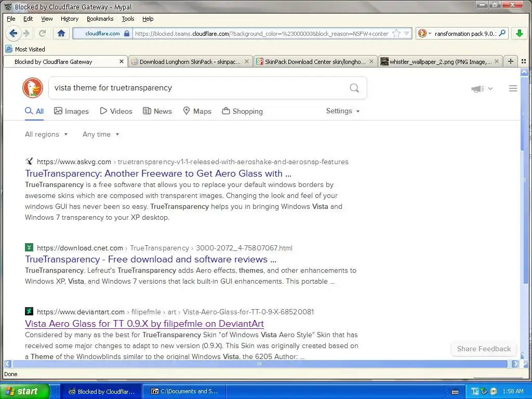Click the Share Feedback button

484,349
